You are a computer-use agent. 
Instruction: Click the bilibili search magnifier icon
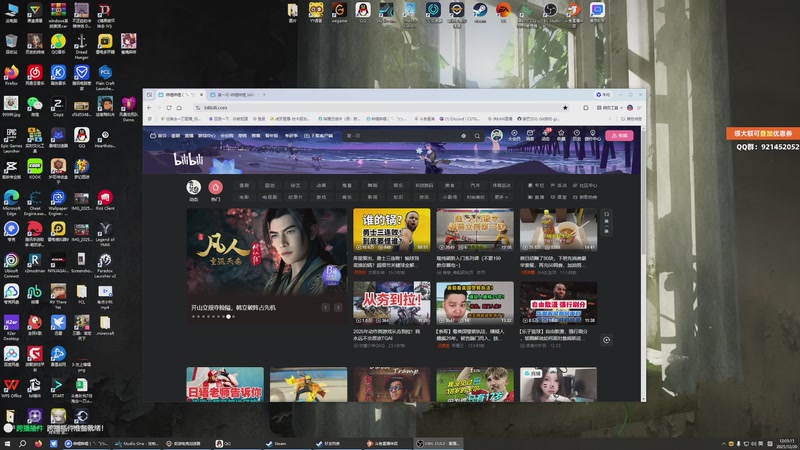477,136
